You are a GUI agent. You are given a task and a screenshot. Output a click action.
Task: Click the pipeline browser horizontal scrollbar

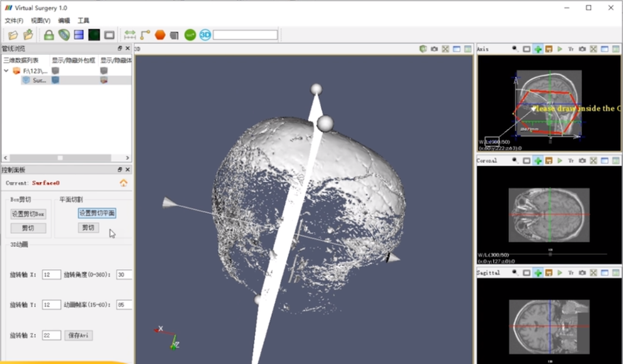[x=60, y=158]
